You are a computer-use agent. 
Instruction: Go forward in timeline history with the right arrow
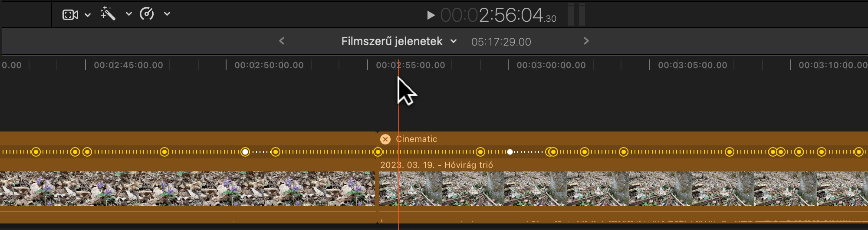[586, 41]
